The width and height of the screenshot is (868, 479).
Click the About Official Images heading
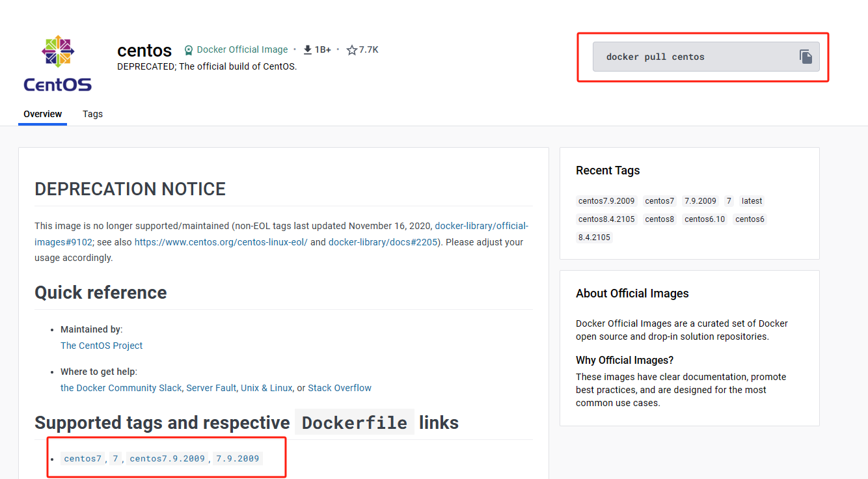(x=632, y=294)
